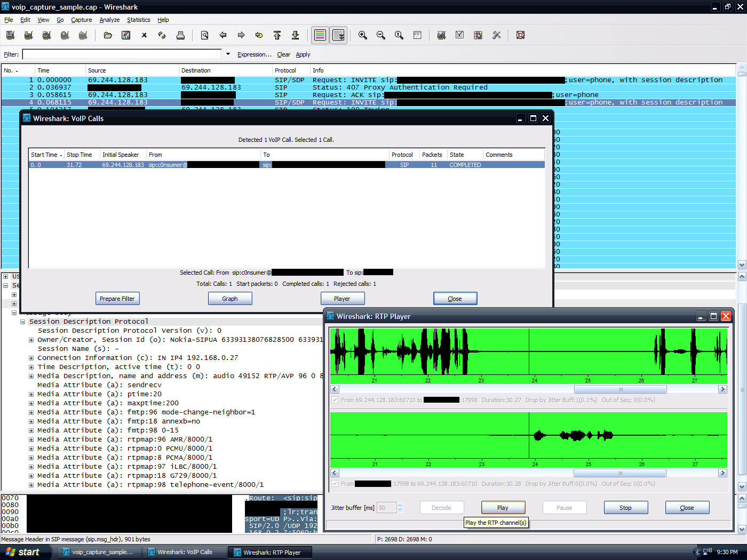Expand the rtpmap:96 AMR/8000/1 attribute
This screenshot has width=747, height=560.
31,439
